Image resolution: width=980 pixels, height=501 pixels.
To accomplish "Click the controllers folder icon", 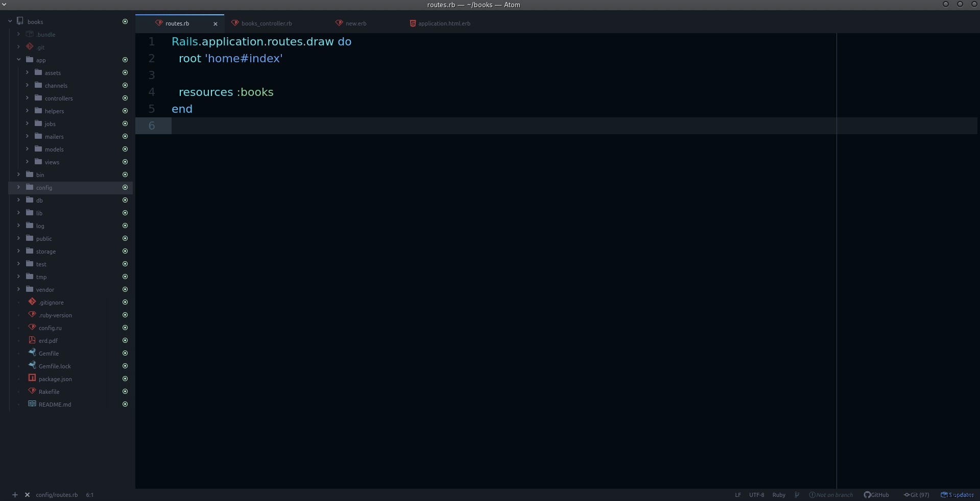I will coord(38,98).
